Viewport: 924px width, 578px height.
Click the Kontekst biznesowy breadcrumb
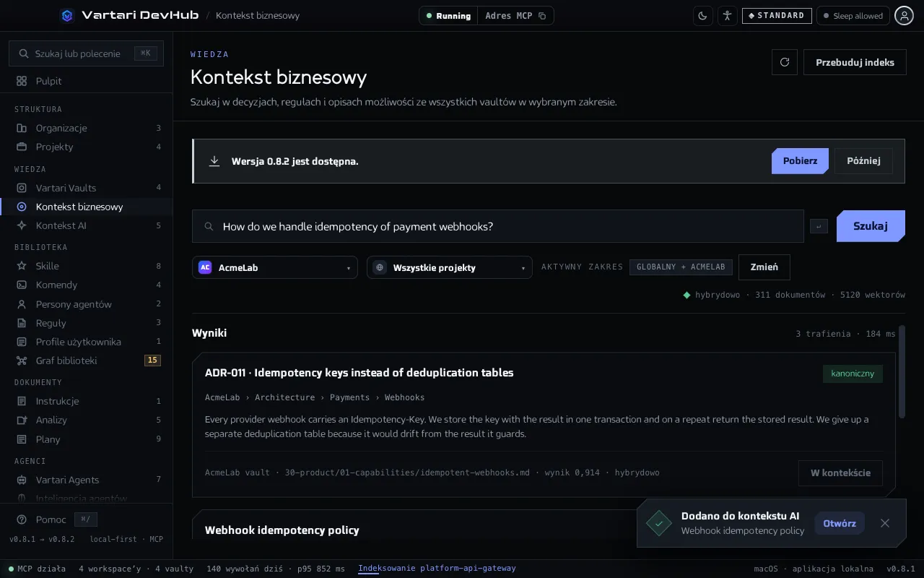[258, 15]
